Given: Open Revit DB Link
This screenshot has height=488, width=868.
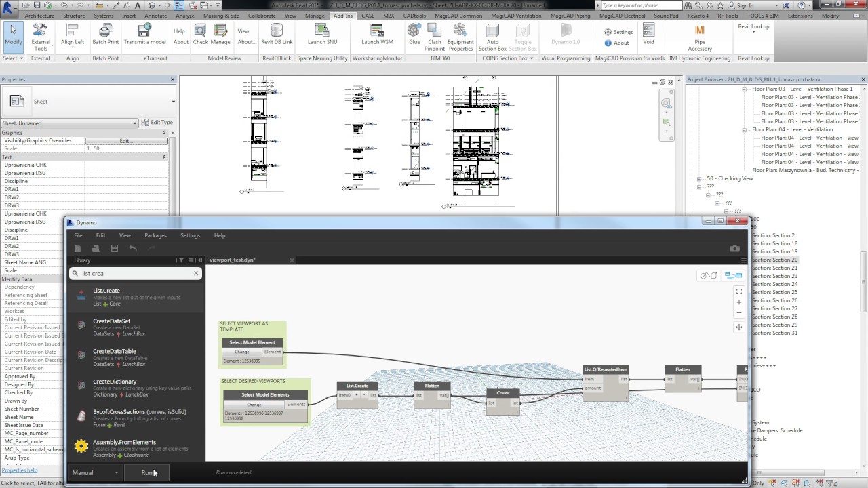Looking at the screenshot, I should 277,36.
